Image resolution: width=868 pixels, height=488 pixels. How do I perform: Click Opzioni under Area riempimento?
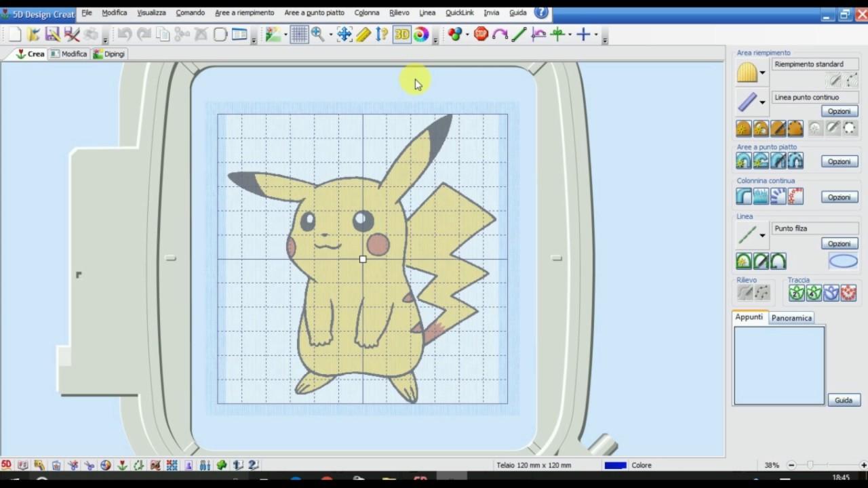(839, 111)
